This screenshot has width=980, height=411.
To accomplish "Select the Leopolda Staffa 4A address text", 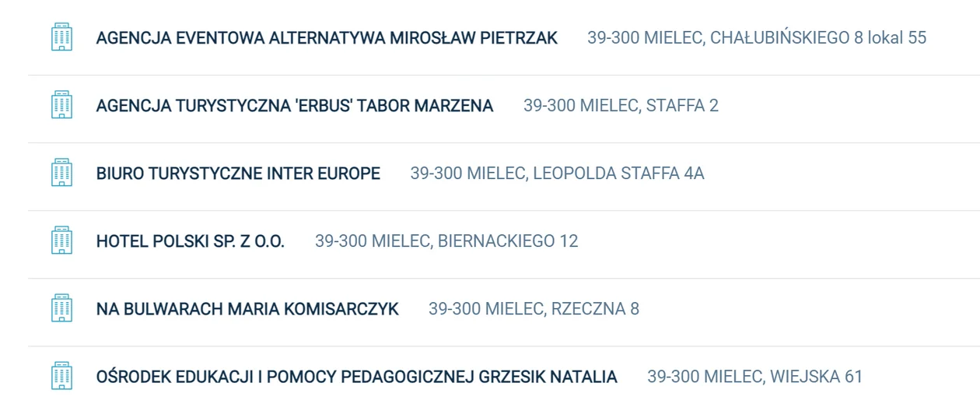I will (x=557, y=173).
